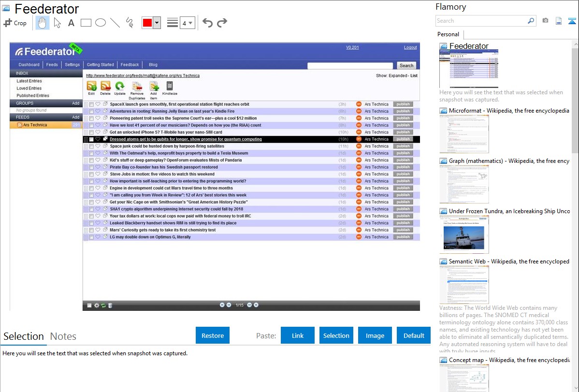Click the Restore button
This screenshot has width=579, height=392.
tap(213, 335)
